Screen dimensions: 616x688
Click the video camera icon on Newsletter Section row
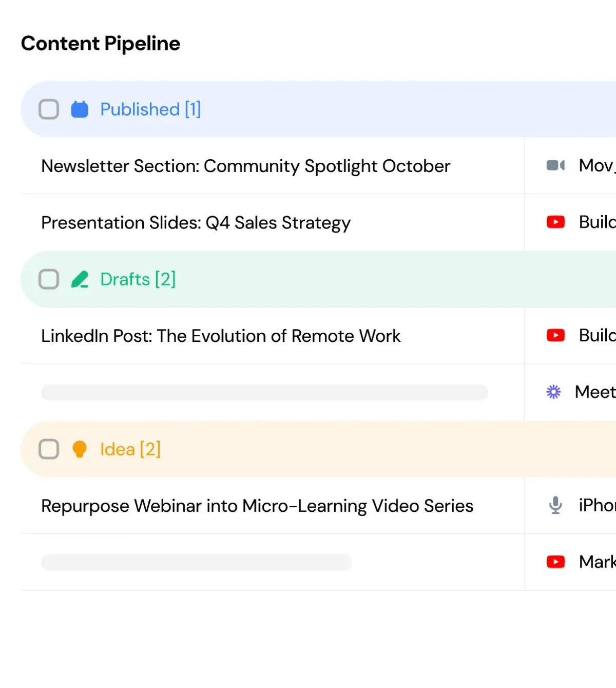pyautogui.click(x=555, y=165)
